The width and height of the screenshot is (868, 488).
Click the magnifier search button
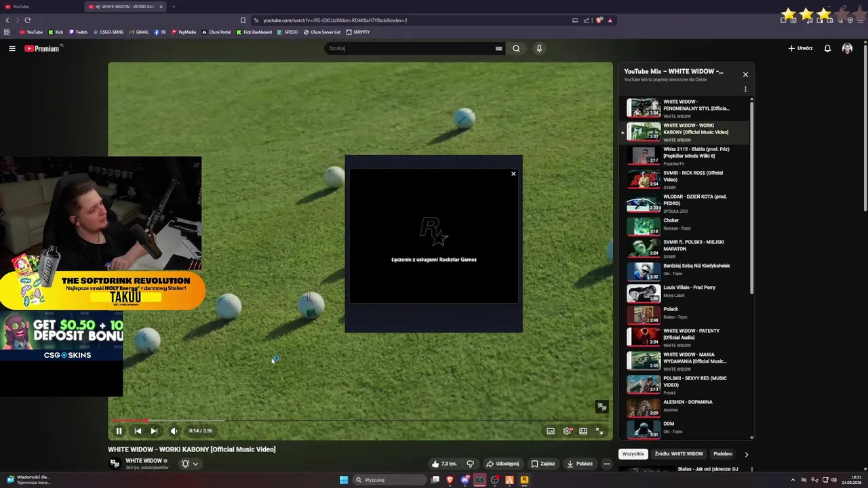click(x=516, y=48)
